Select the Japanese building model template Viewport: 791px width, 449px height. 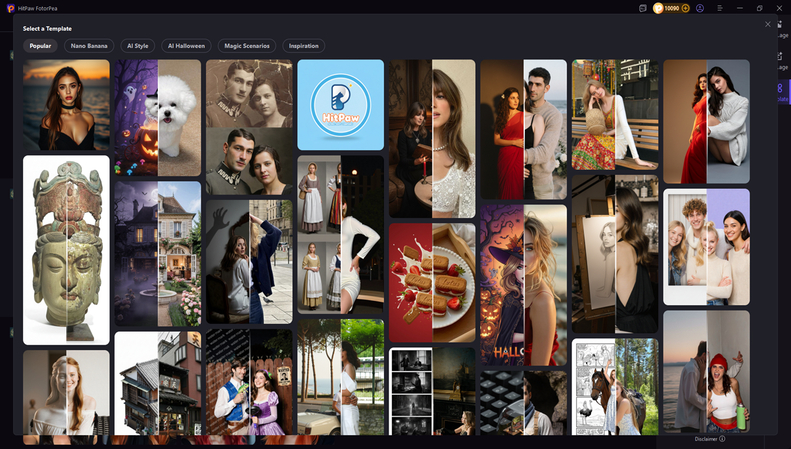click(157, 383)
